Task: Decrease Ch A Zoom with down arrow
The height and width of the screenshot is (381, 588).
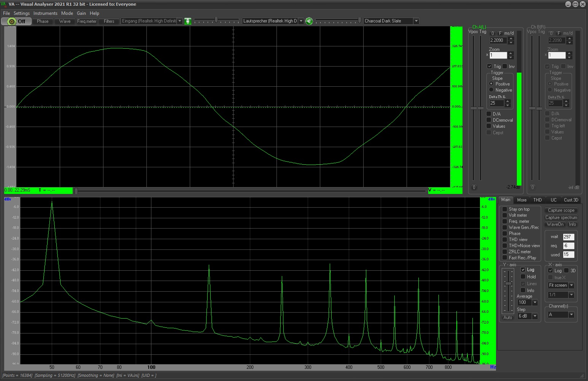Action: [511, 57]
